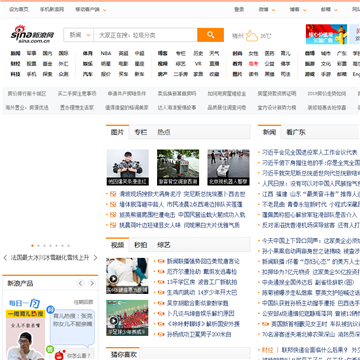
Task: Open headline starting 今天中国上下异口同声
Action: [311, 241]
